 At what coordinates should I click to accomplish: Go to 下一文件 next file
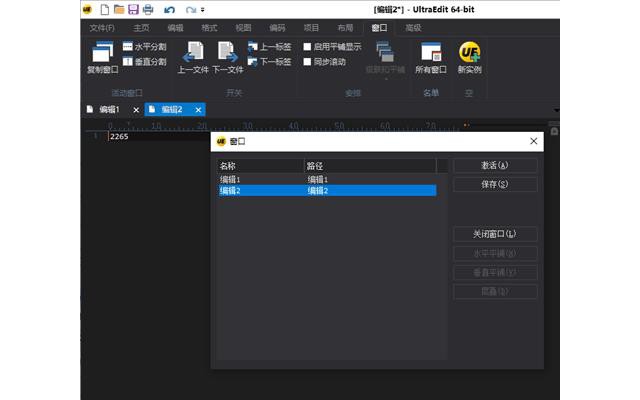click(228, 57)
